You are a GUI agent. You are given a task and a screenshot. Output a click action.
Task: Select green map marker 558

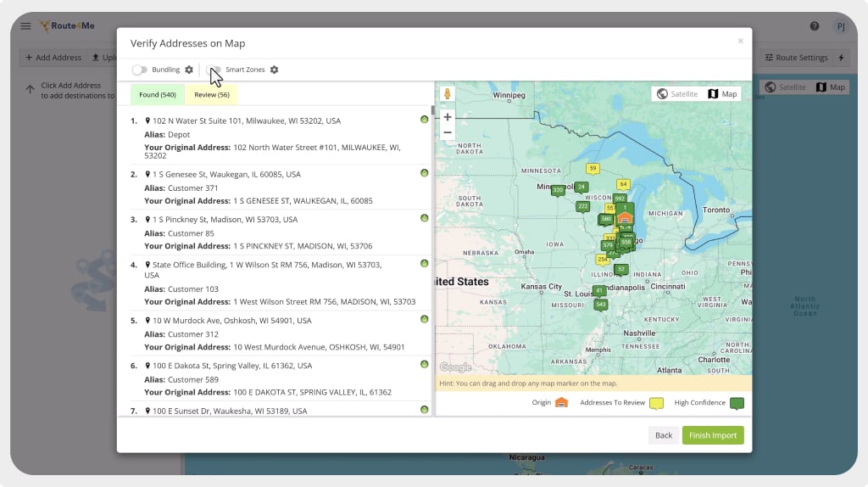tap(626, 243)
